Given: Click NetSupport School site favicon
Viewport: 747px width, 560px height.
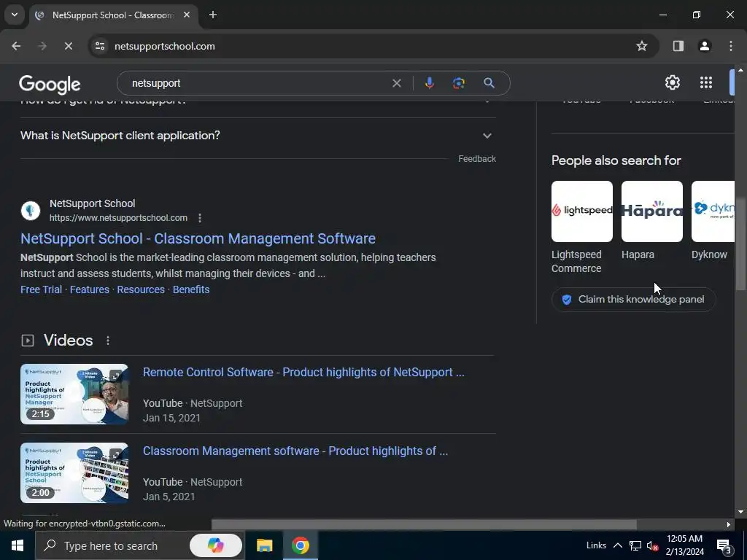Looking at the screenshot, I should coord(31,211).
